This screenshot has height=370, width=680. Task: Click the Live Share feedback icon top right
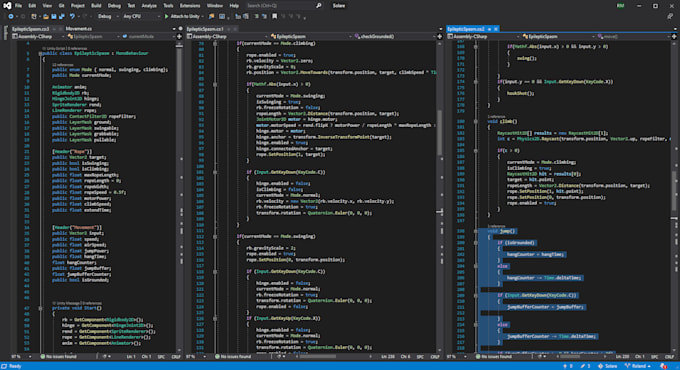(670, 16)
